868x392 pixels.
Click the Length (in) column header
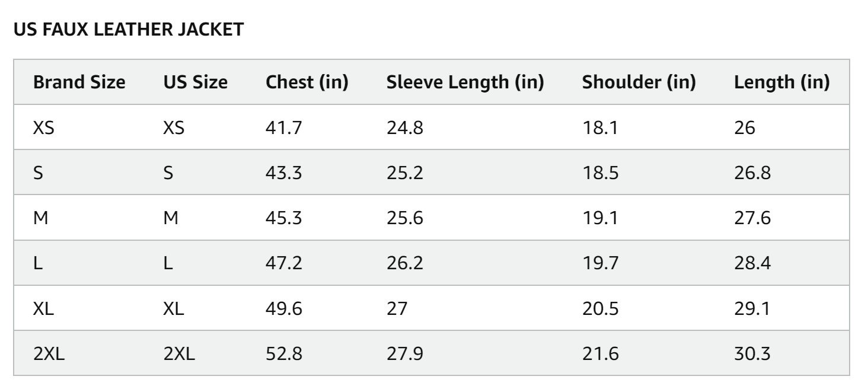click(781, 82)
